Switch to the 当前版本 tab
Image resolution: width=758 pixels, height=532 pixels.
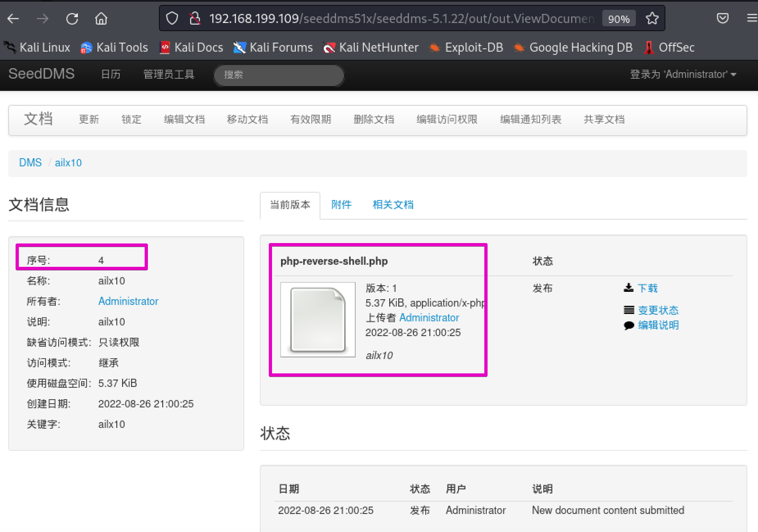[290, 205]
